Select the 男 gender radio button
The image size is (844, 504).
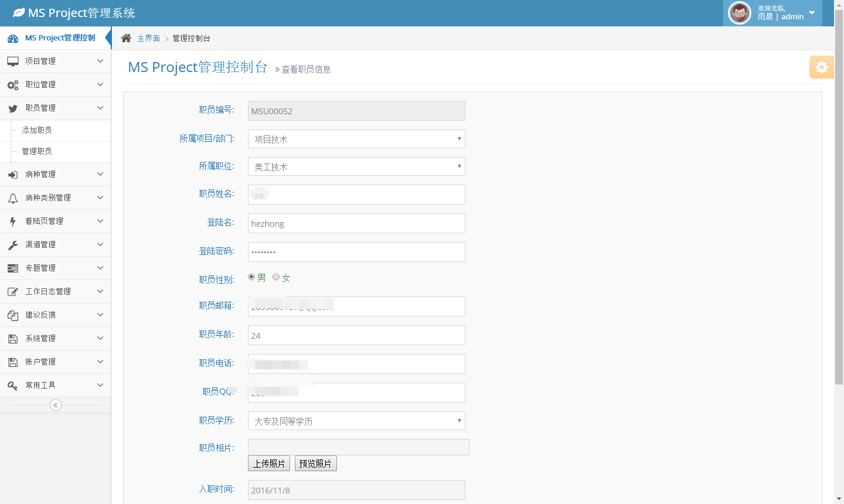point(251,277)
